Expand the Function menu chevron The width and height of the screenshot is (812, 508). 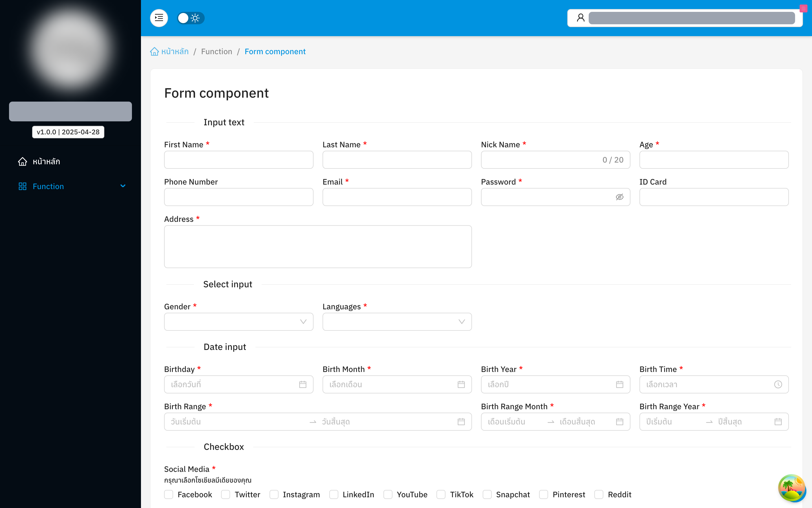[123, 186]
